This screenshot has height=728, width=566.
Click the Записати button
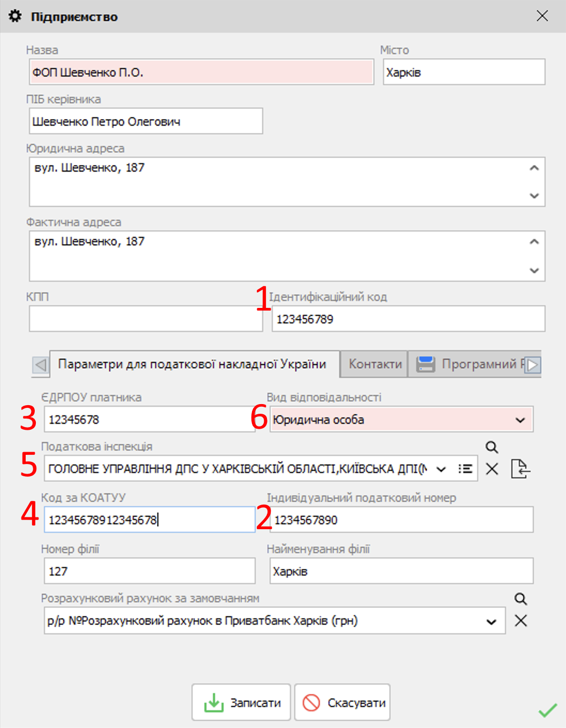point(242,702)
